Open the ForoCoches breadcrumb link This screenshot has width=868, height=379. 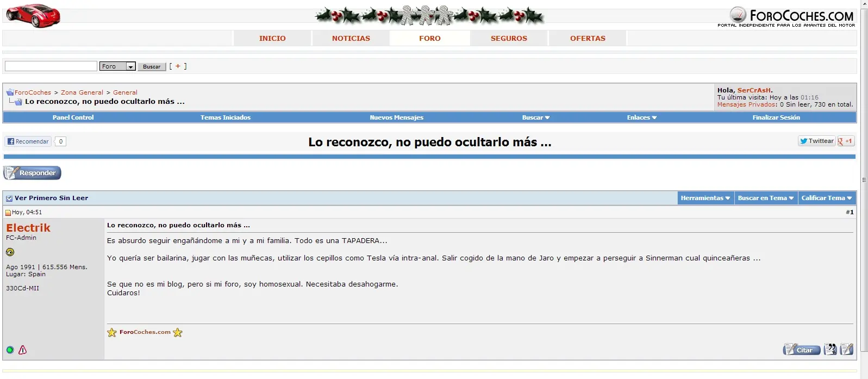click(x=33, y=92)
